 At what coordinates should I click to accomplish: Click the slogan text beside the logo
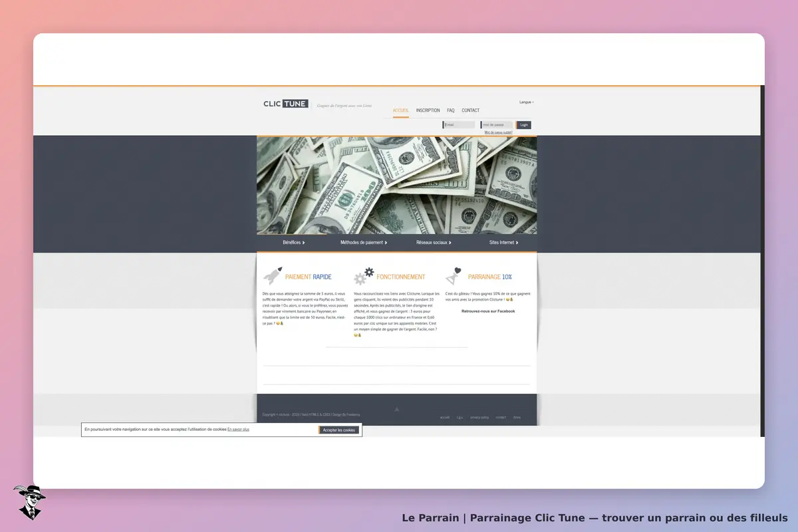pyautogui.click(x=344, y=105)
